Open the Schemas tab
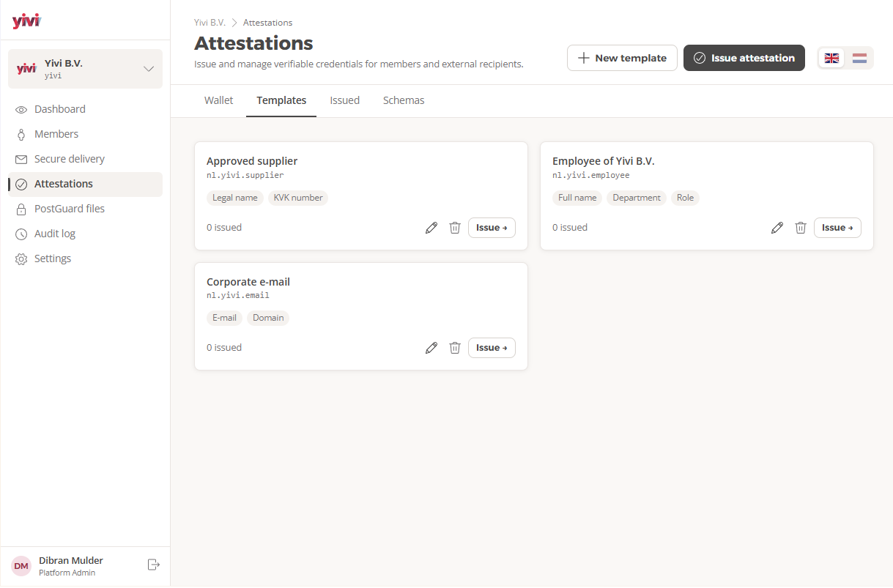 tap(404, 100)
